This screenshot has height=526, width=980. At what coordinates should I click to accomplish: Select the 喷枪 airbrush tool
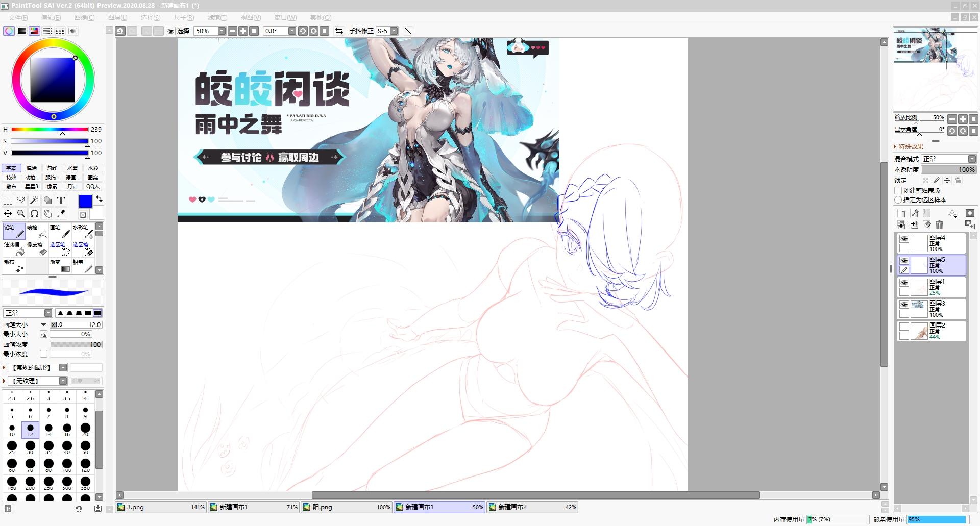pos(37,231)
